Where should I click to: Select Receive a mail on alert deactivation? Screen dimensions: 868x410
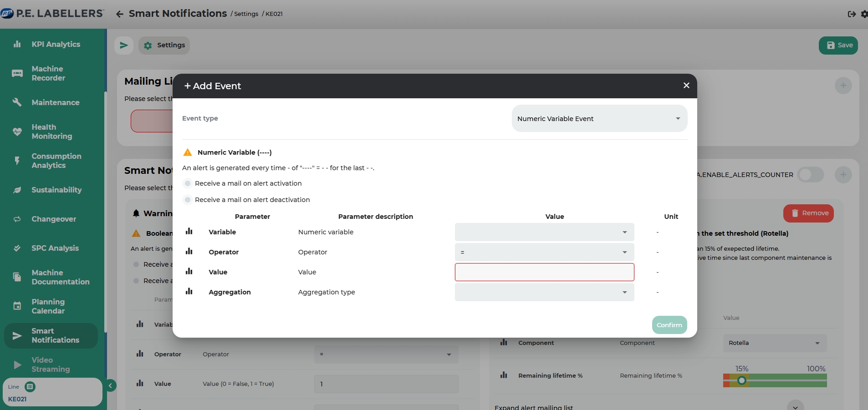pyautogui.click(x=188, y=200)
